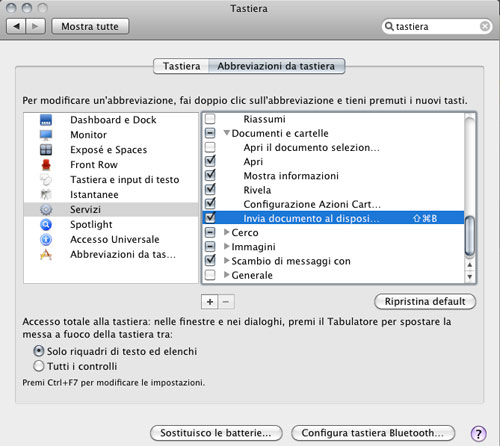Uncheck Configurazione Azioni Cart... checkbox
Viewport: 500px width, 446px height.
210,203
